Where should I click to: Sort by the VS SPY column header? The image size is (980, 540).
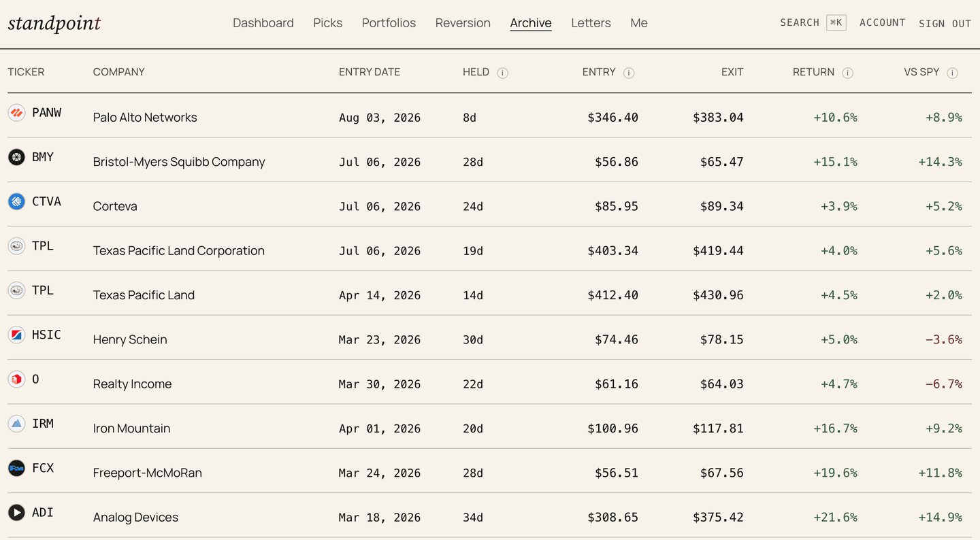921,72
